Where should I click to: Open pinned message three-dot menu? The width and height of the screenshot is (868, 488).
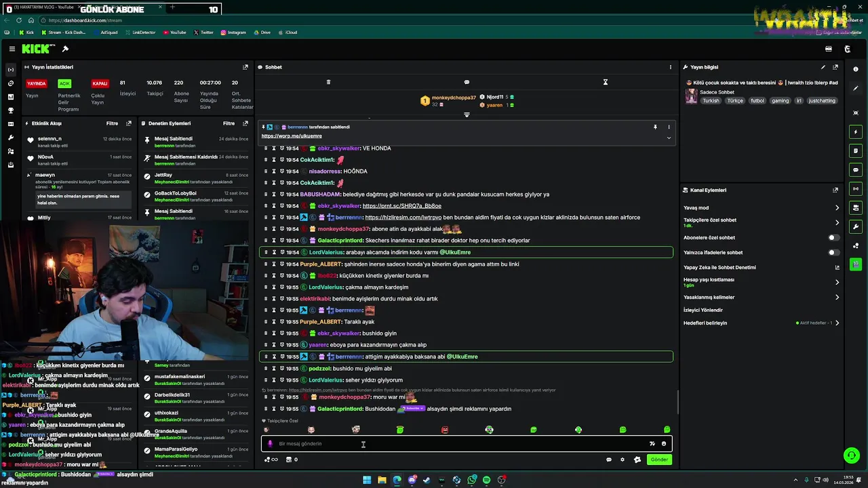coord(669,127)
